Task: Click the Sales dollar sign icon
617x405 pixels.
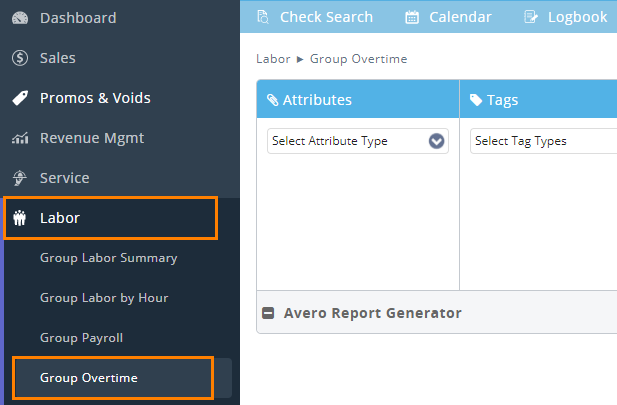Action: [19, 58]
